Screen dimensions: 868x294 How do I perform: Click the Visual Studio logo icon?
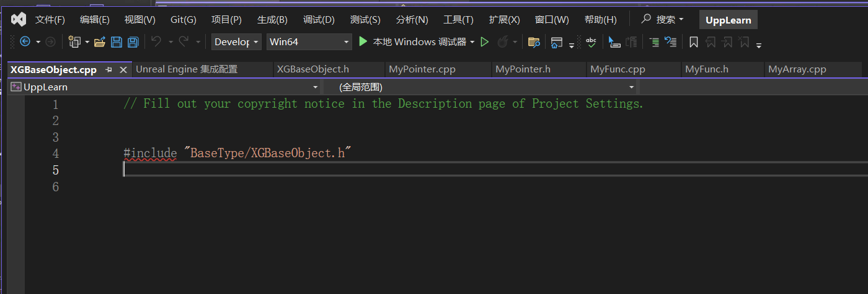18,19
